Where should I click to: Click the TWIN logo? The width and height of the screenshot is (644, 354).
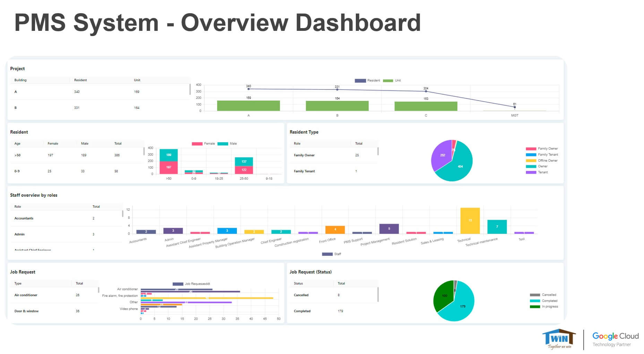click(558, 339)
